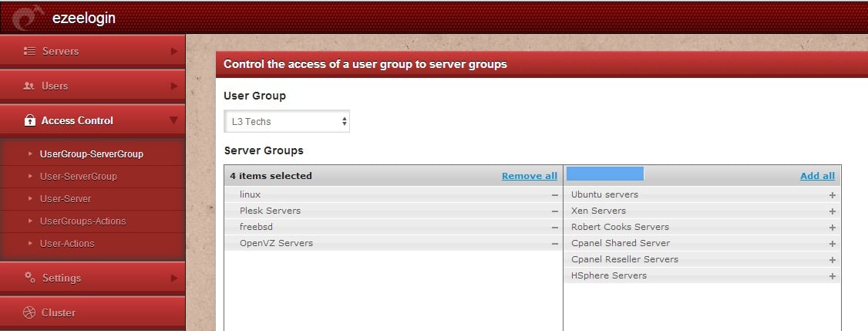Expand the Users menu arrow

(x=174, y=86)
